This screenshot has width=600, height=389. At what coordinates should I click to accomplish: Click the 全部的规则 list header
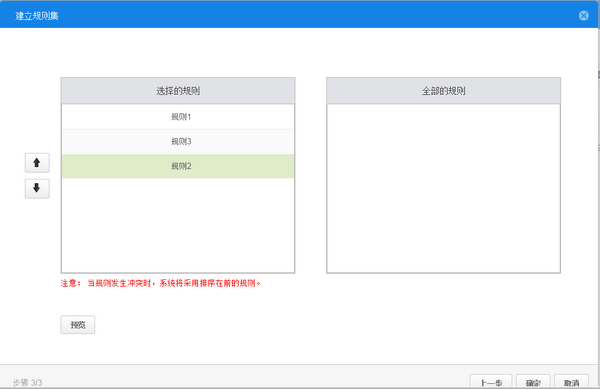[x=443, y=91]
